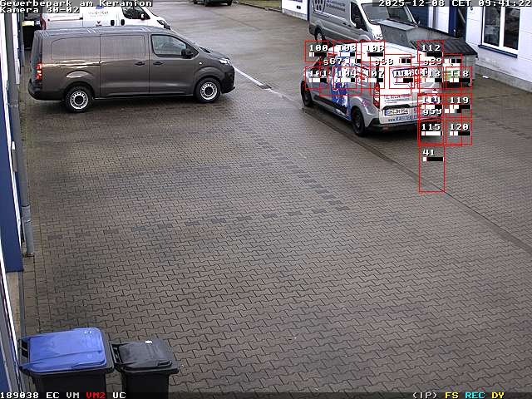The height and width of the screenshot is (399, 532).
Task: Select detection marker 120
Action: 459,131
